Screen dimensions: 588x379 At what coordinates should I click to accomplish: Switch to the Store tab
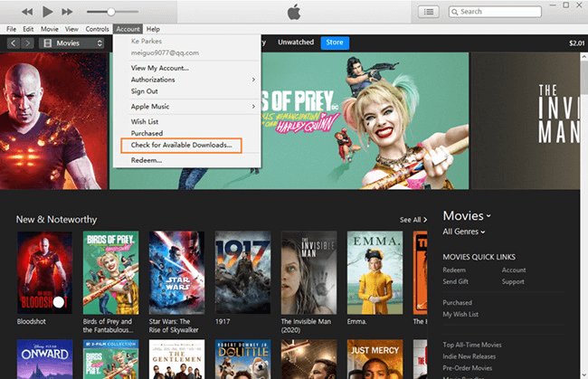pos(335,43)
